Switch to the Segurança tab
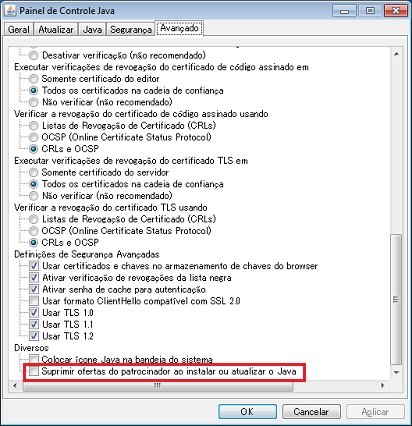 pyautogui.click(x=131, y=29)
